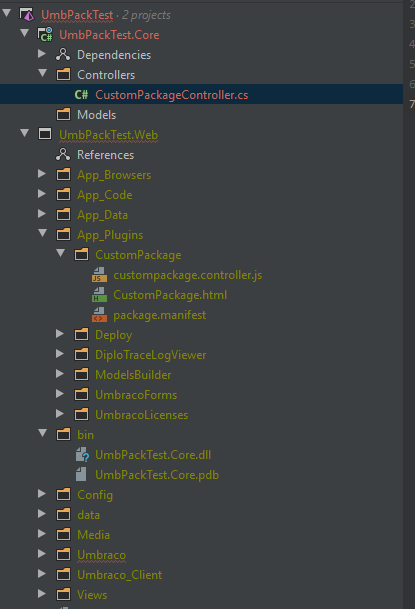Expand the data folder arrow
This screenshot has height=609, width=415.
tap(42, 513)
